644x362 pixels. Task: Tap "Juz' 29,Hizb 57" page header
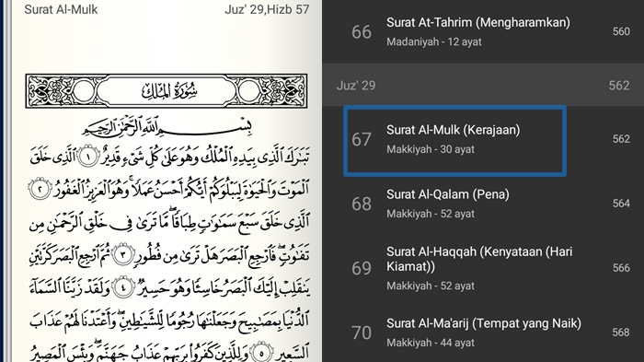[x=267, y=9]
